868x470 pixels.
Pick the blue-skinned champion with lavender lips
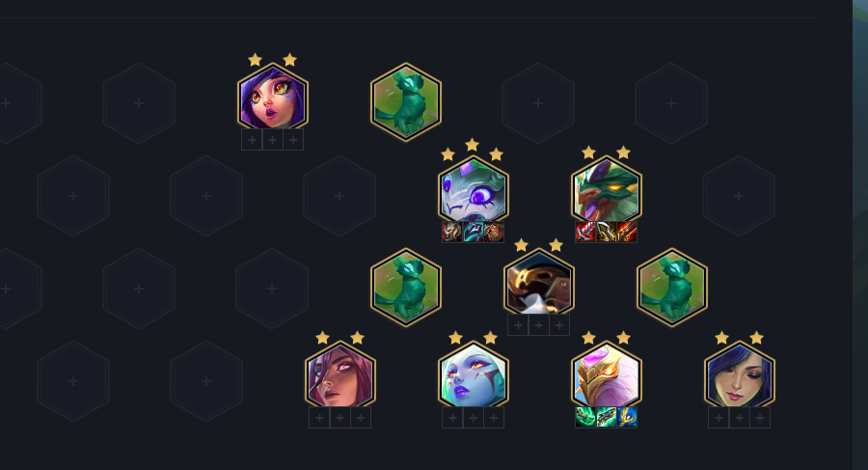(474, 377)
